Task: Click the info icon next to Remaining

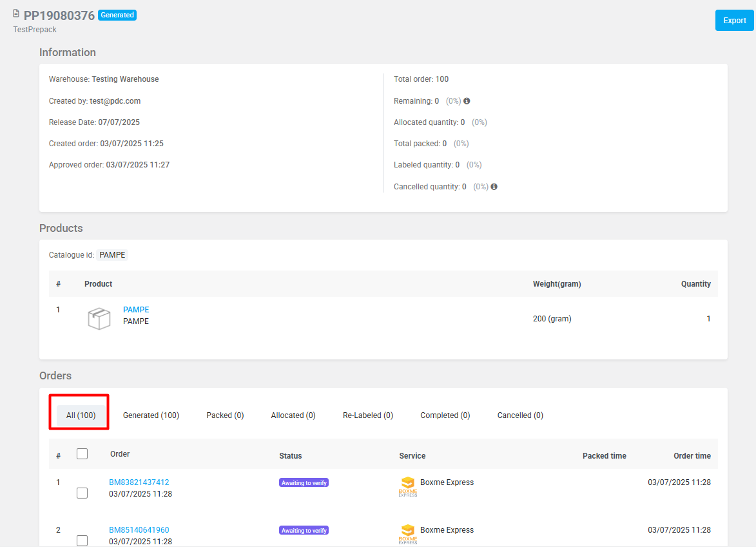Action: tap(467, 101)
